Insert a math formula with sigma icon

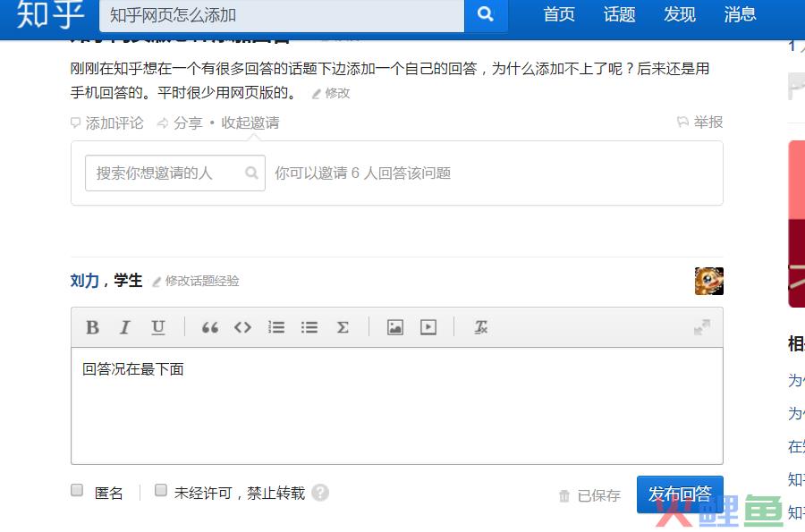(343, 327)
